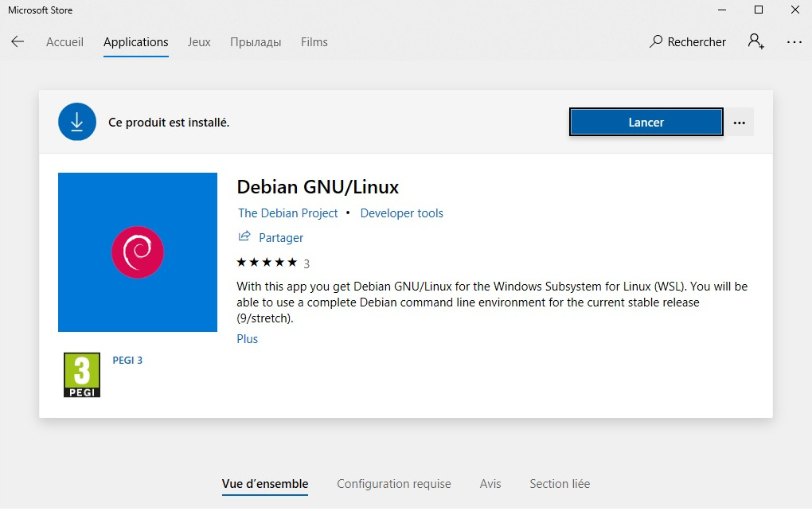The height and width of the screenshot is (511, 812).
Task: Maximize the Microsoft Store window
Action: coord(759,10)
